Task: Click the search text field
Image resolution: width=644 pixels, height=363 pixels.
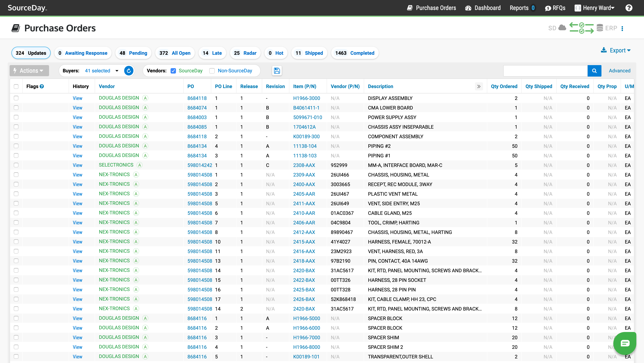Action: pyautogui.click(x=545, y=71)
